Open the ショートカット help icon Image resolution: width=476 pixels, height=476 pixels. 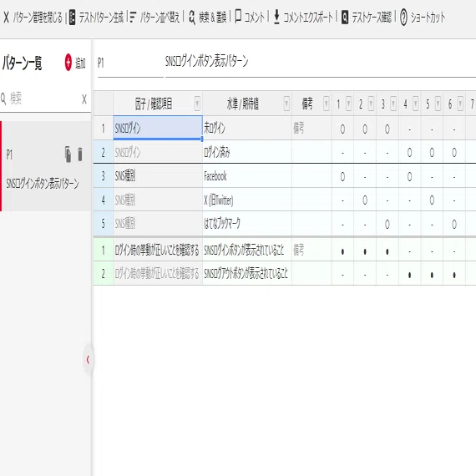coord(403,18)
